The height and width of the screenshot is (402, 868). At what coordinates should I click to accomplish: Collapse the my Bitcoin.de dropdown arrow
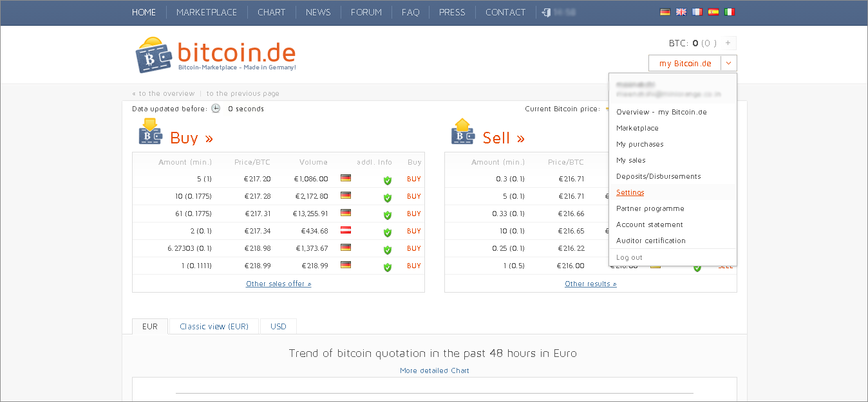(729, 63)
